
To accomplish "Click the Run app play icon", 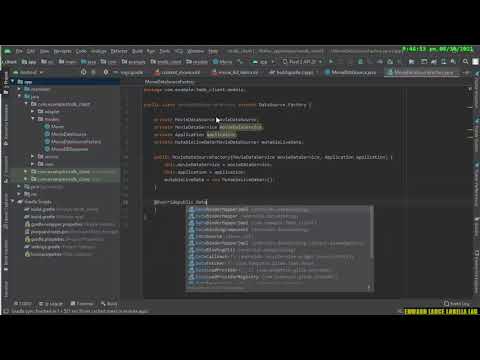I will (331, 62).
